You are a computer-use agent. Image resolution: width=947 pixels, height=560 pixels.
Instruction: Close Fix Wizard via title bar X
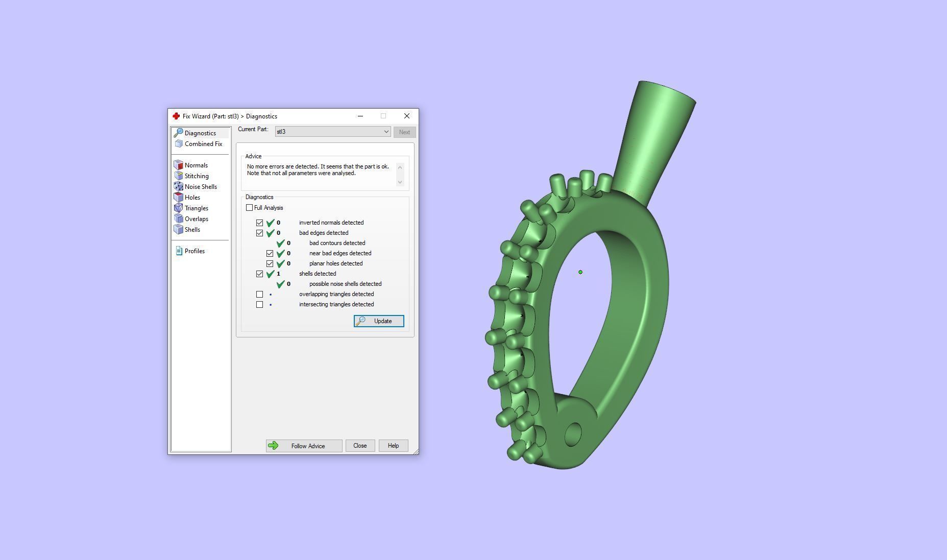click(407, 116)
